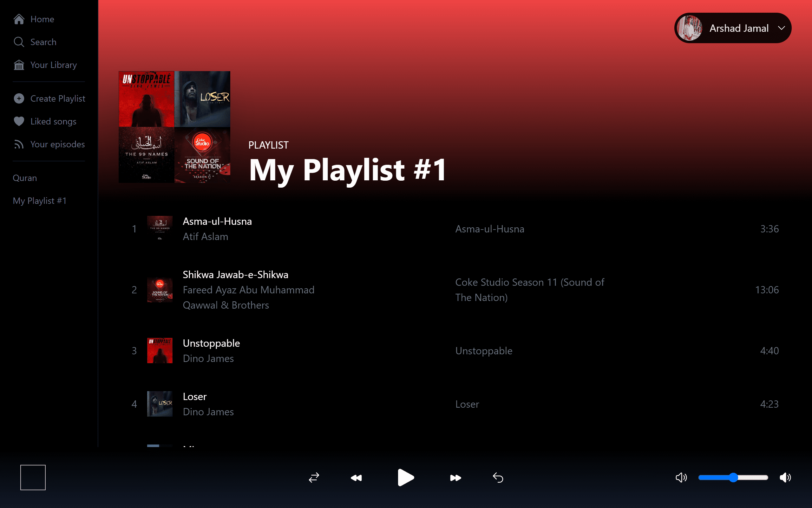Click the Search magnifier icon

(19, 42)
